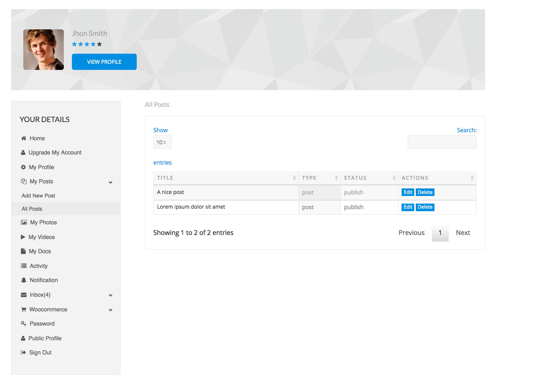Click the Inbox envelope icon

(23, 295)
